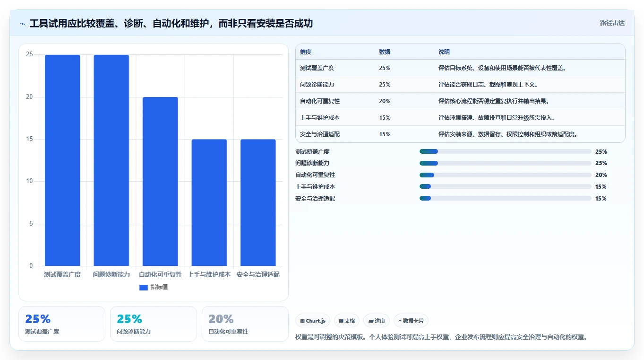The height and width of the screenshot is (360, 644).
Task: Click the 测试覆盖广度 progress bar
Action: pyautogui.click(x=506, y=151)
